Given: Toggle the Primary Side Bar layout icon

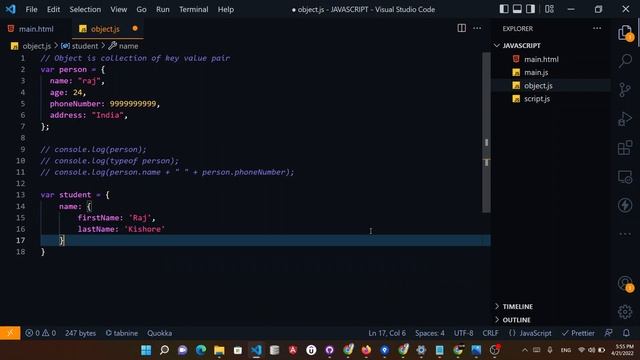Looking at the screenshot, I should [504, 9].
